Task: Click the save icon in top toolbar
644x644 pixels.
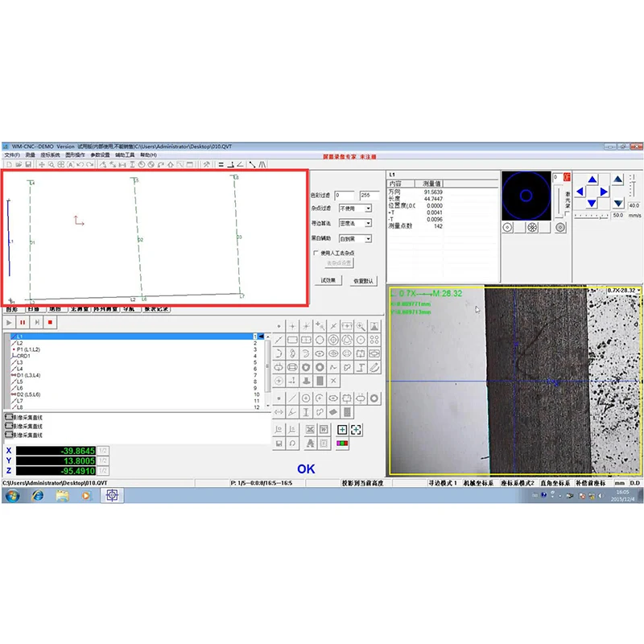Action: [x=29, y=164]
